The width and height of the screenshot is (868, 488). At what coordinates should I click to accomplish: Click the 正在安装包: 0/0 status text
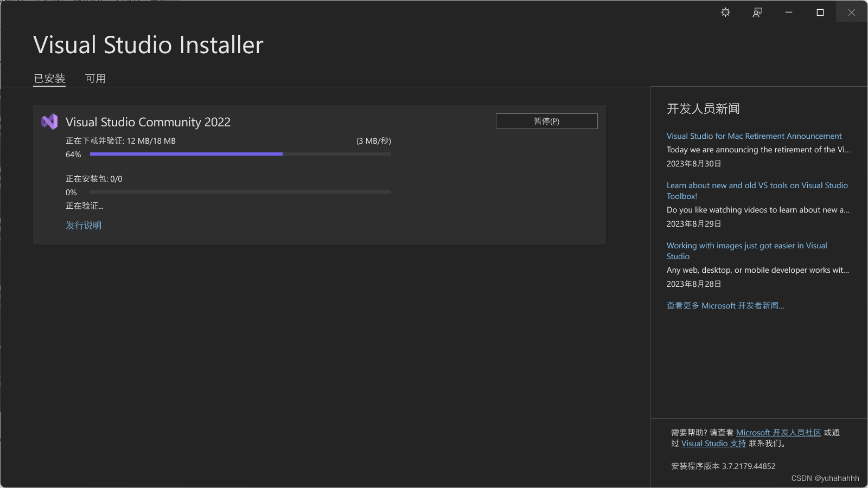coord(94,179)
